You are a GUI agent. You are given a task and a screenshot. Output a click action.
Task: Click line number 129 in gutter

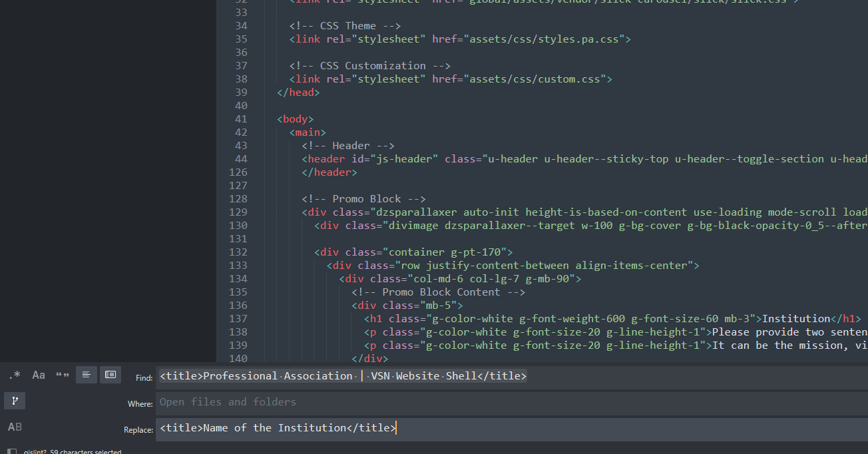tap(238, 212)
